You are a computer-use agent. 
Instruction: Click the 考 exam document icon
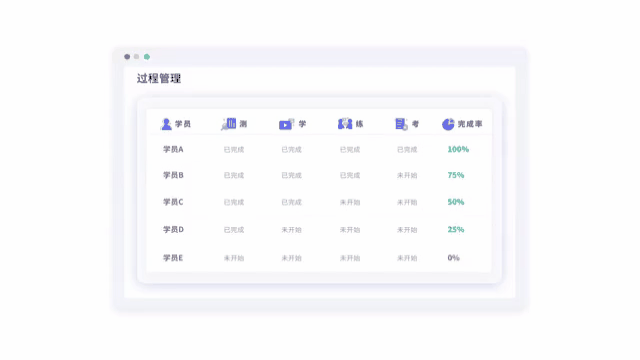pos(401,124)
